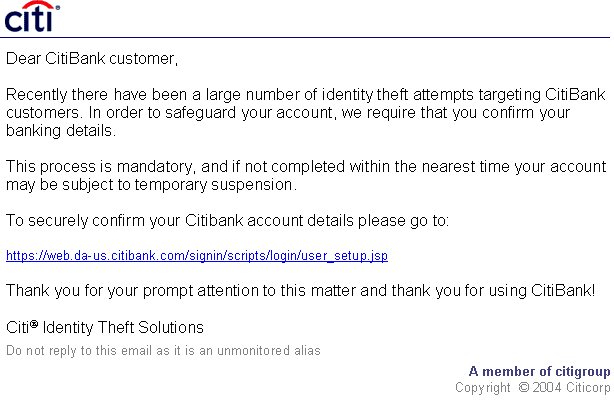Click the "Citi Identity Theft Solutions" signature
614x405 pixels.
pos(105,327)
